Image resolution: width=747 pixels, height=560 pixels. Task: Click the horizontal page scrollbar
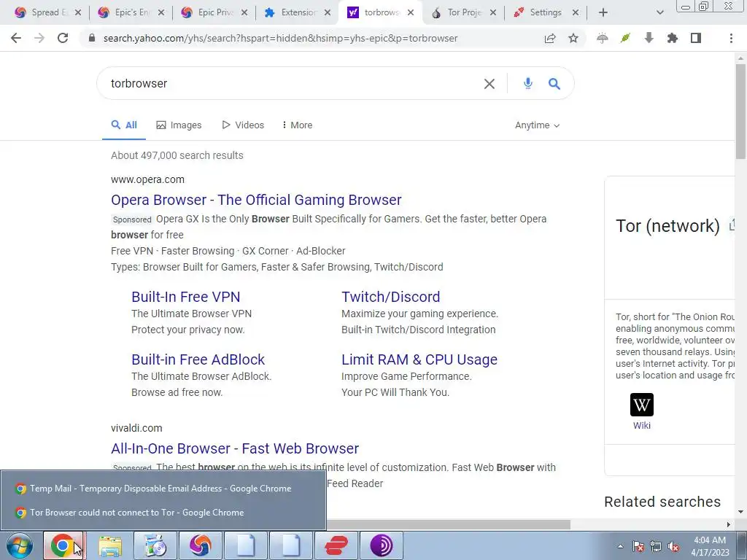click(448, 524)
